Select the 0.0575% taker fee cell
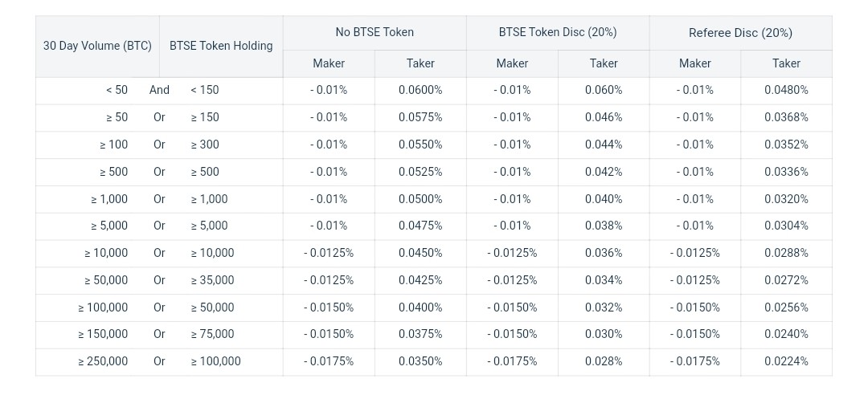 (420, 117)
